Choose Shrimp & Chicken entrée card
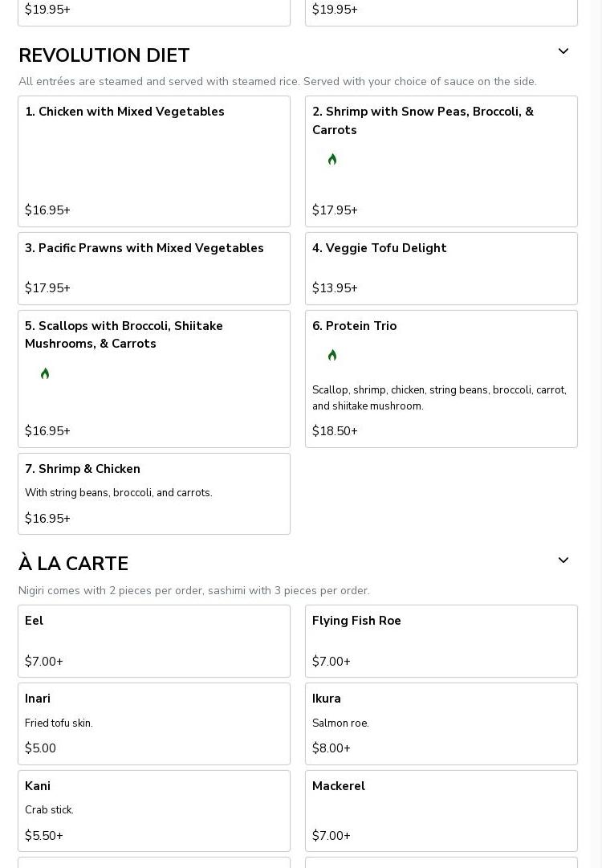The width and height of the screenshot is (602, 868). 153,493
